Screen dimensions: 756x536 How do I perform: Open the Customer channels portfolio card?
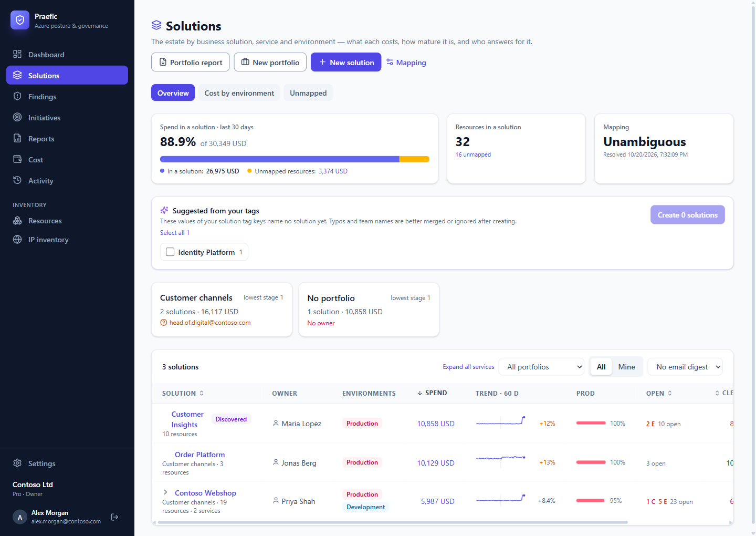coord(222,310)
